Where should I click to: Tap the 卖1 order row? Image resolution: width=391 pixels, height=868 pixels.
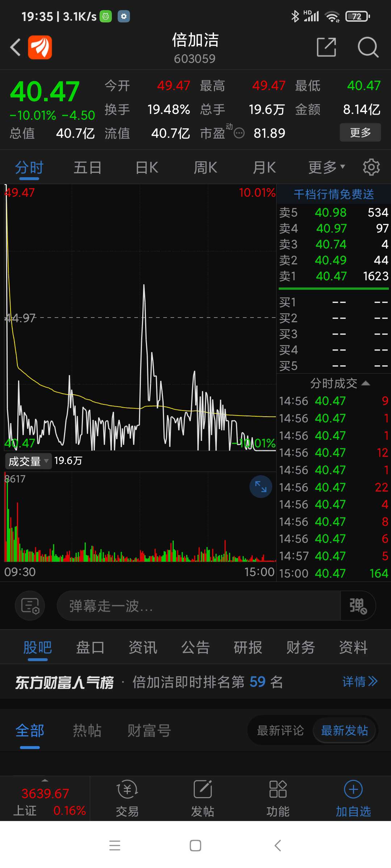click(x=333, y=276)
